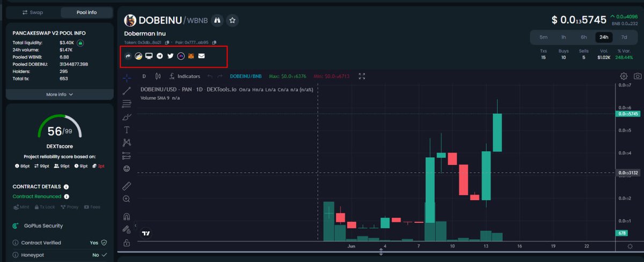Switch to the Swap tab
The image size is (644, 262).
(x=33, y=12)
